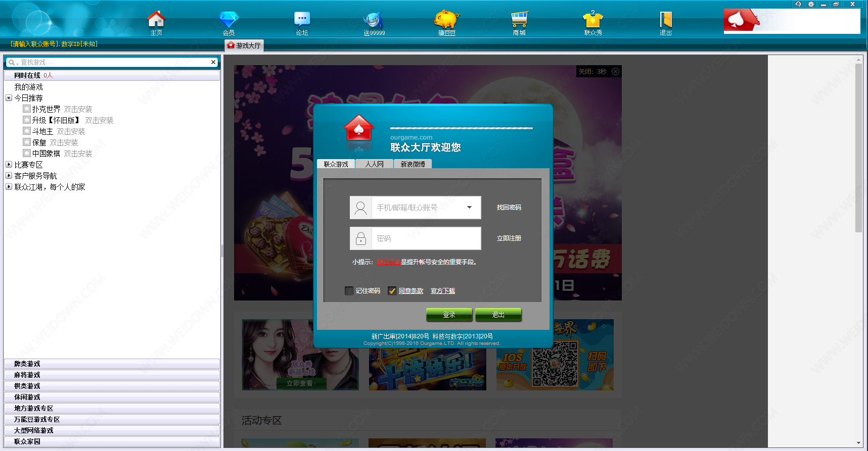Select the 联众游戏 login tab

click(x=336, y=164)
